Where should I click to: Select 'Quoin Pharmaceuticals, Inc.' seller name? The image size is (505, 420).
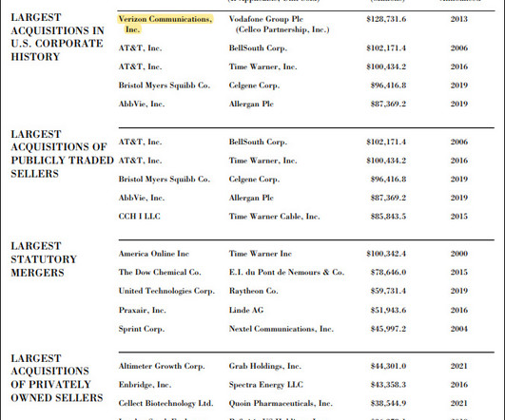click(x=281, y=404)
